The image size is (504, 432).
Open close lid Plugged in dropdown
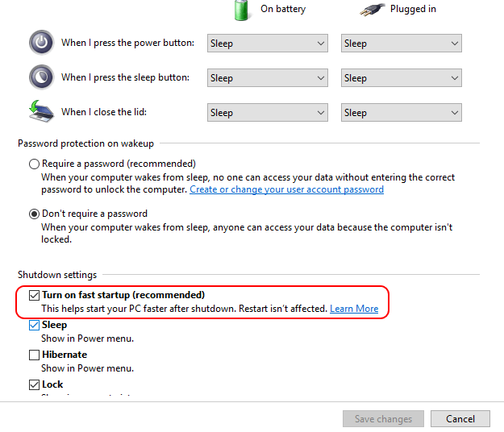click(x=401, y=113)
